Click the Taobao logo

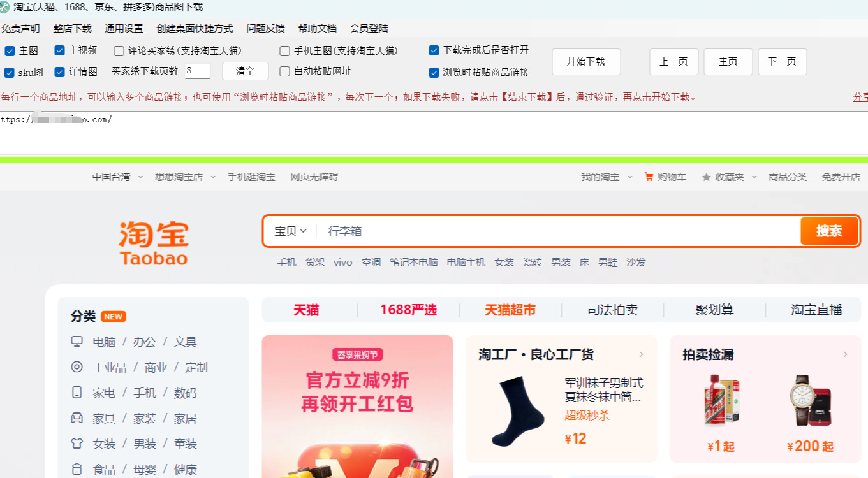(153, 243)
